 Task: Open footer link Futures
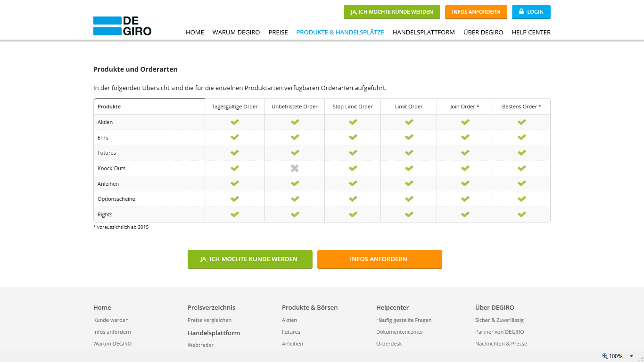point(291,332)
